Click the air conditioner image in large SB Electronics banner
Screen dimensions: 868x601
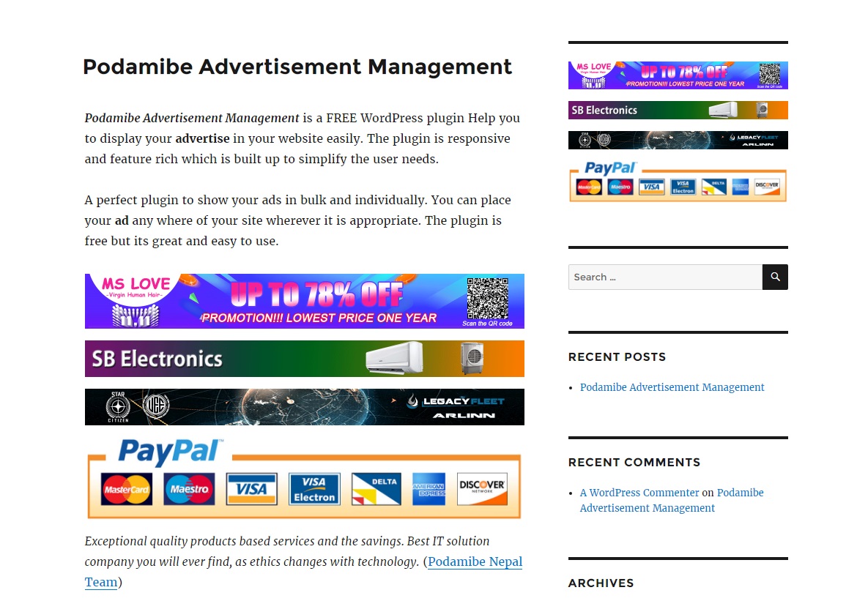pos(394,357)
